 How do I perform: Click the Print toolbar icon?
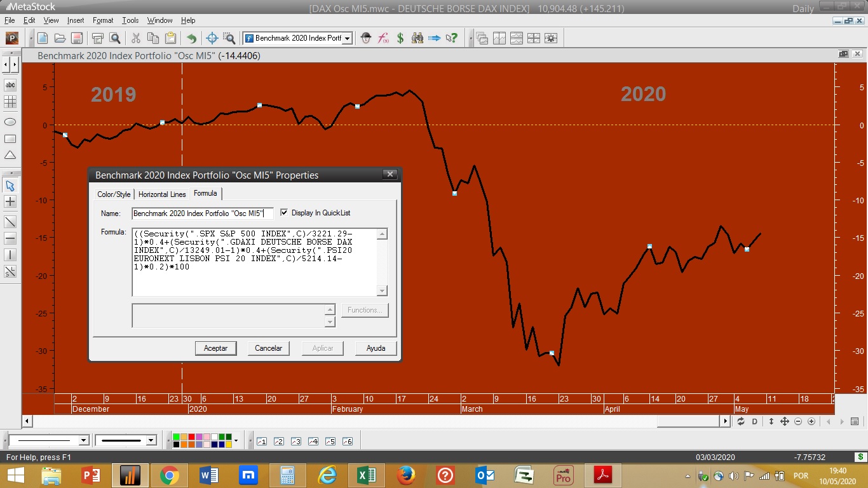[x=98, y=38]
